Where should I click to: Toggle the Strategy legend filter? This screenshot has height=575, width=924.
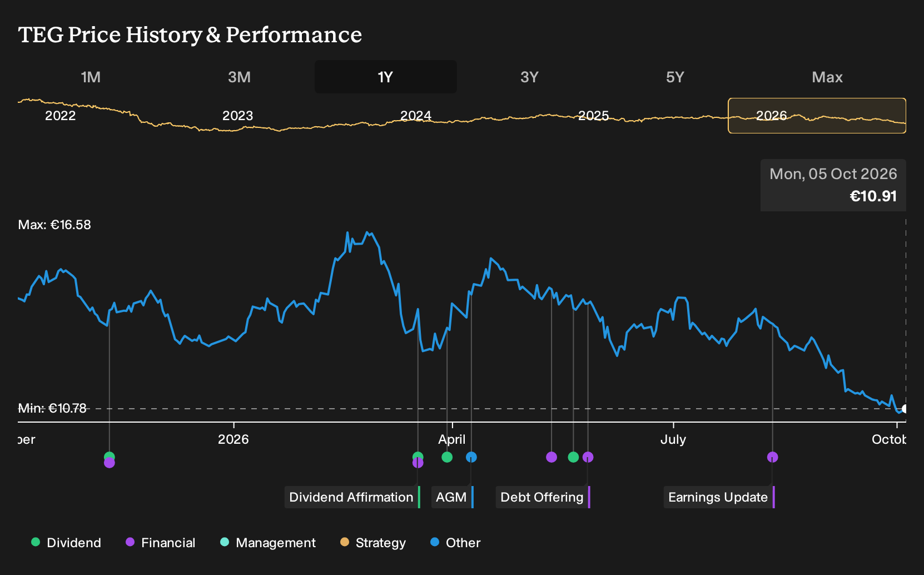pyautogui.click(x=373, y=543)
